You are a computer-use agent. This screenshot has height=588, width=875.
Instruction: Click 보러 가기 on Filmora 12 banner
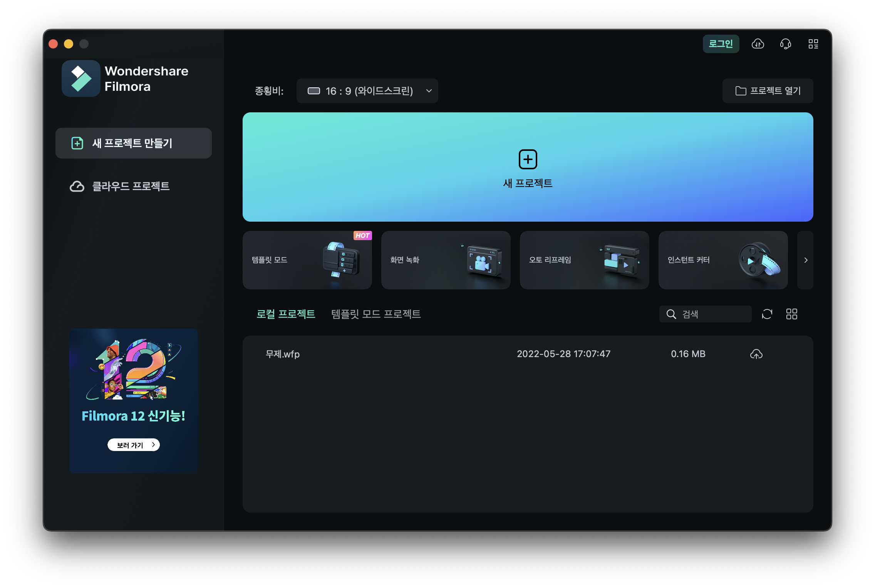pyautogui.click(x=133, y=445)
